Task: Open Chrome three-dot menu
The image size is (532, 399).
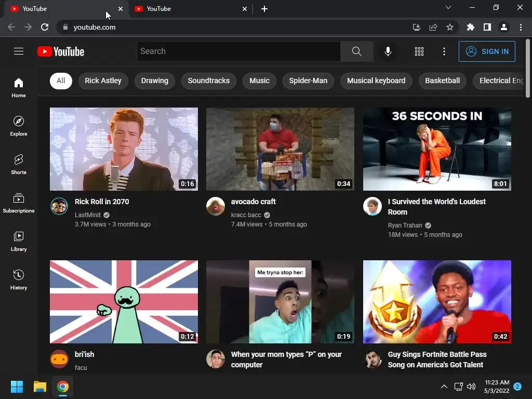Action: pos(521,27)
